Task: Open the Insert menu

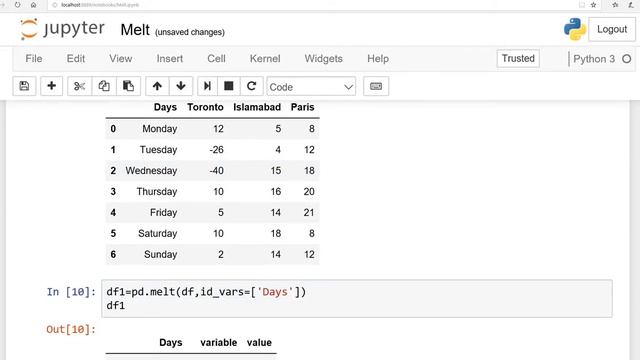Action: 170,59
